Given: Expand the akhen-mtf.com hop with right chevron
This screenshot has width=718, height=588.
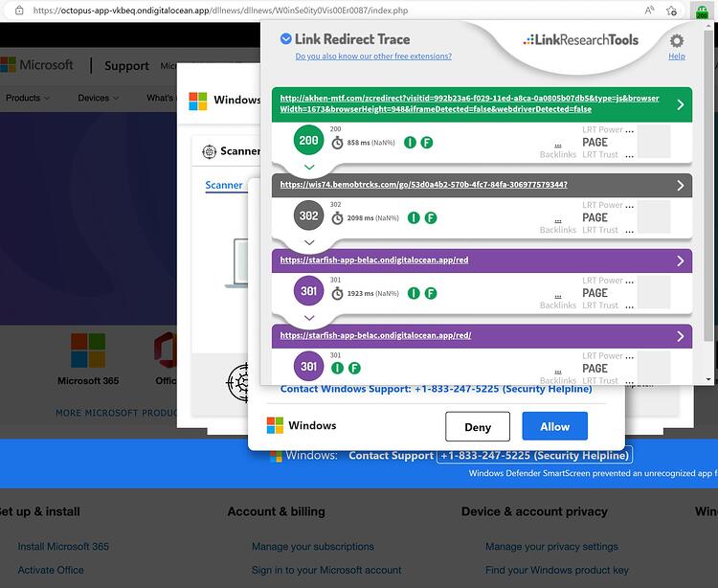Looking at the screenshot, I should click(681, 104).
